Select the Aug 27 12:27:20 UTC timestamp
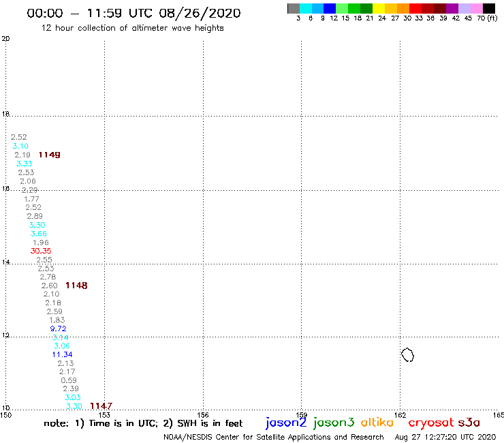This screenshot has height=443, width=504. (445, 437)
